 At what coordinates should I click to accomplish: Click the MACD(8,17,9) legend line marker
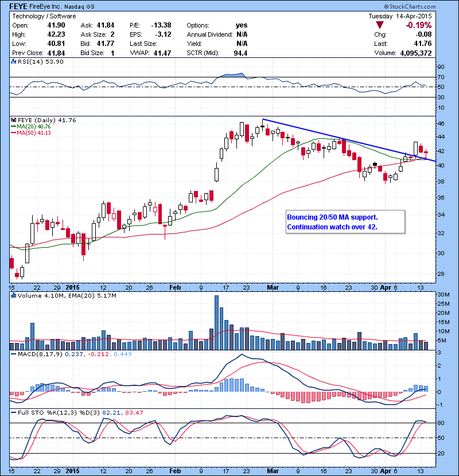[14, 354]
